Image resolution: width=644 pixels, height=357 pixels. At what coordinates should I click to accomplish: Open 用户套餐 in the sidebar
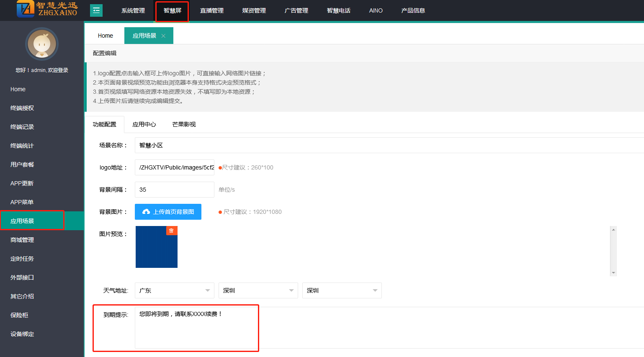42,164
